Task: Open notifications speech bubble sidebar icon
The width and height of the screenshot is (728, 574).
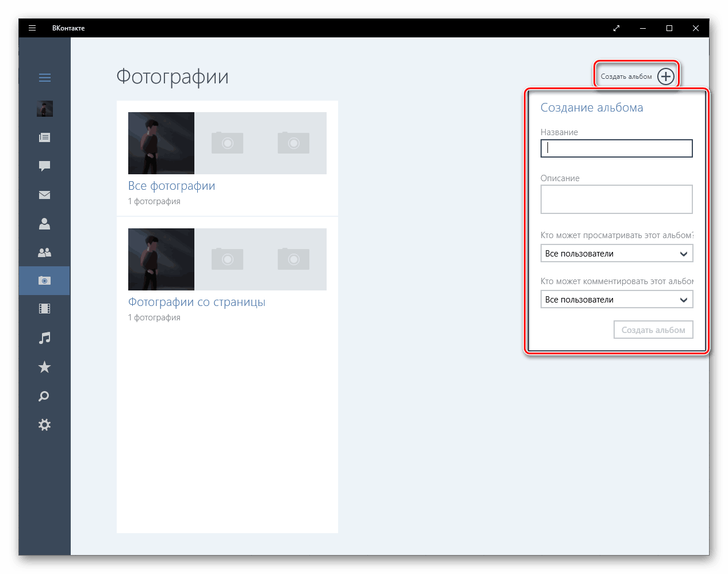Action: (x=45, y=166)
